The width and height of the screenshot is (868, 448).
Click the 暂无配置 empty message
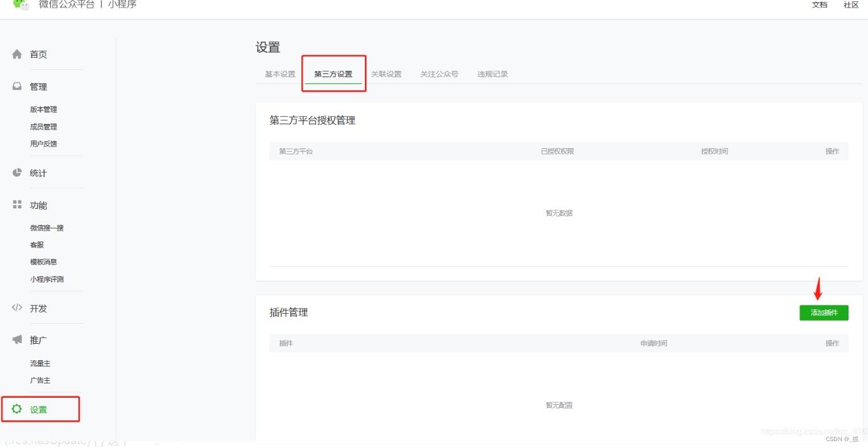point(559,405)
